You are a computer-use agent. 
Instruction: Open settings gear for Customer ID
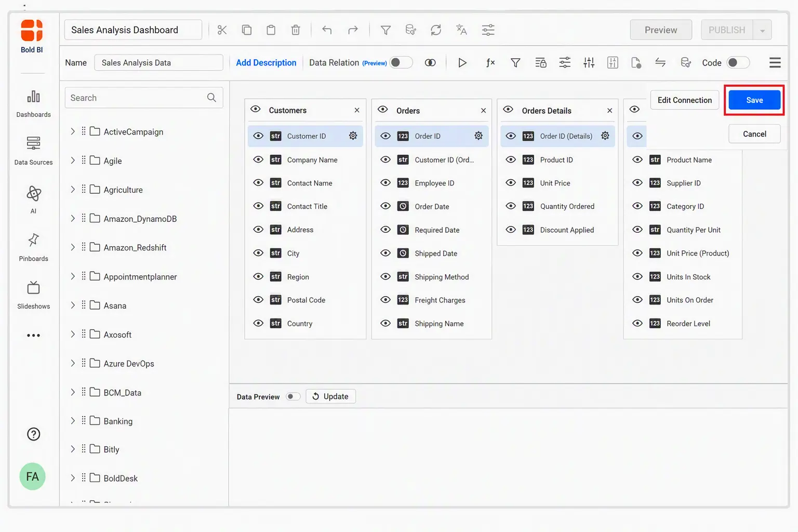[353, 136]
